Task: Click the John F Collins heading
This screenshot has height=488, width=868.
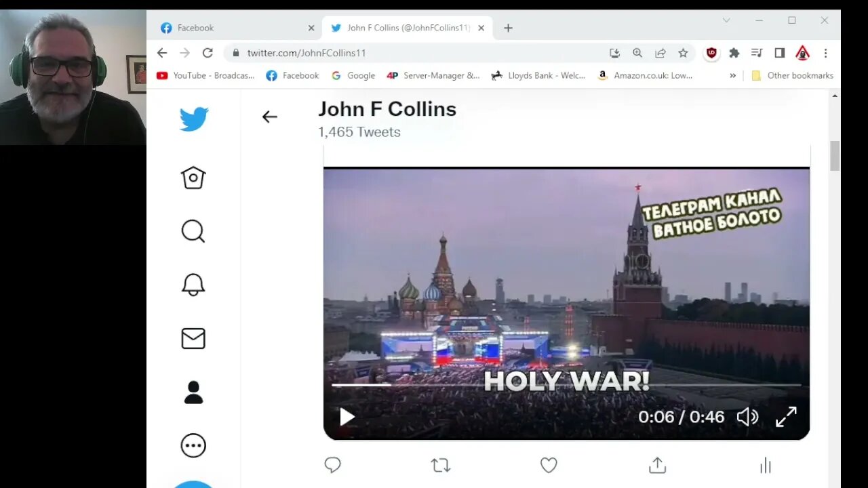Action: tap(387, 109)
